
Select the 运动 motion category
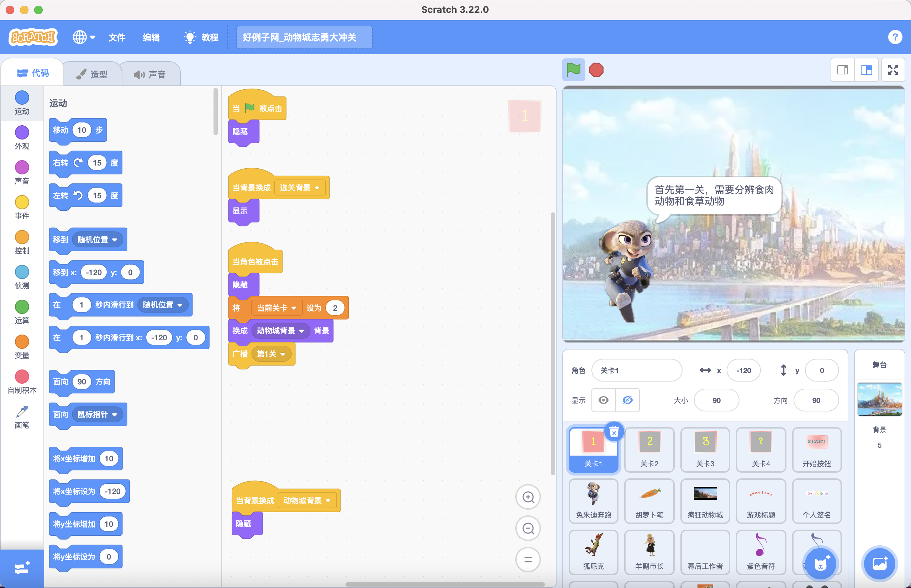[22, 103]
